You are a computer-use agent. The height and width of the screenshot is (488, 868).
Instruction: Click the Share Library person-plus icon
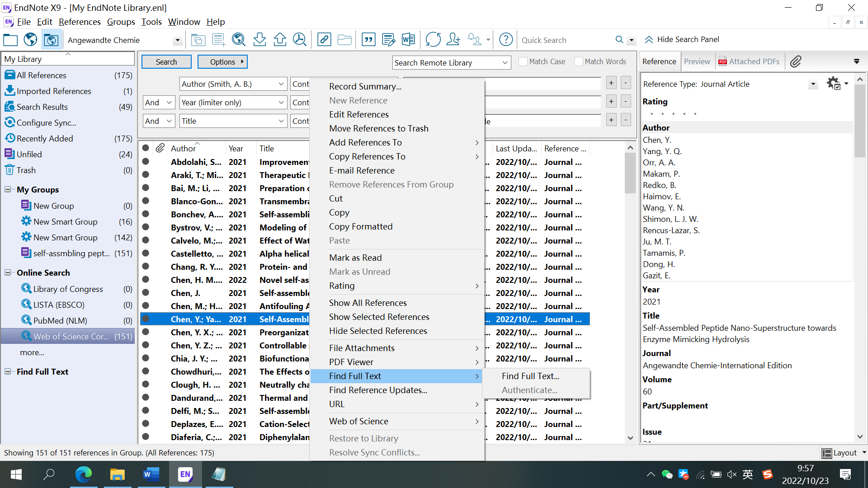point(453,40)
